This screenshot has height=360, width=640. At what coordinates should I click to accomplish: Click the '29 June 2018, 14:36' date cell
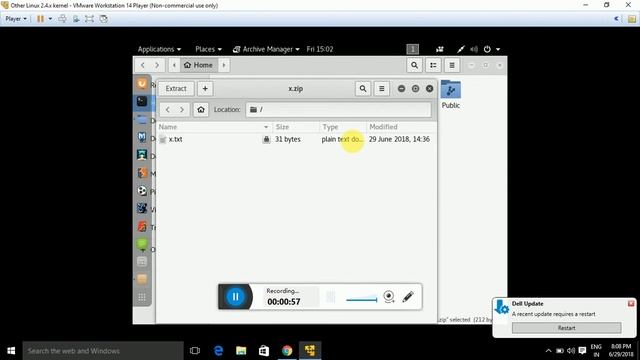[399, 139]
